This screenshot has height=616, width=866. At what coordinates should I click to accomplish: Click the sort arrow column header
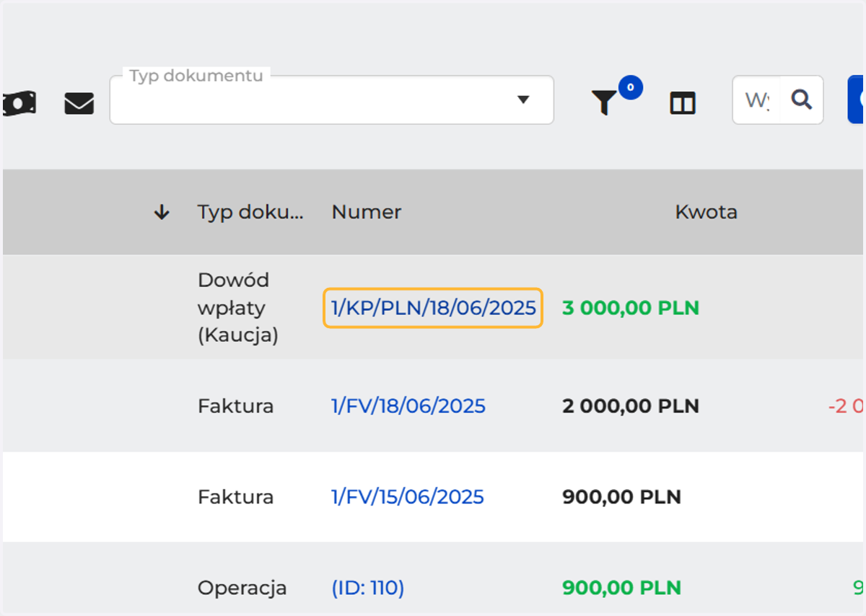coord(162,212)
